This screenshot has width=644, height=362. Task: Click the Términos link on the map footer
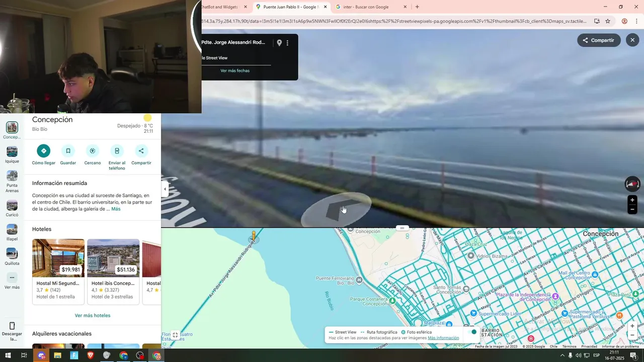(x=569, y=346)
